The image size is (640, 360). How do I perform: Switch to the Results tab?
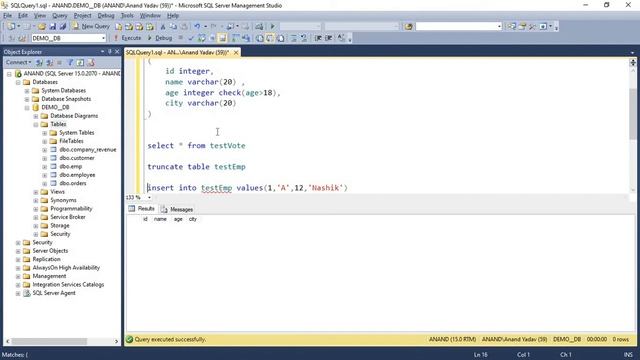tap(142, 209)
